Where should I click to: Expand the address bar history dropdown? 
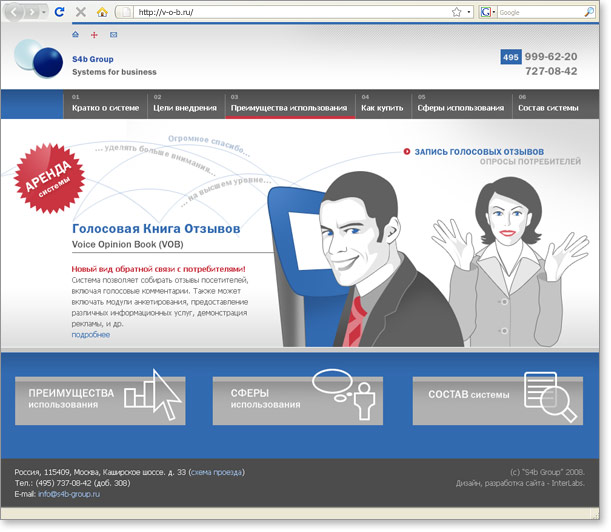click(x=469, y=12)
